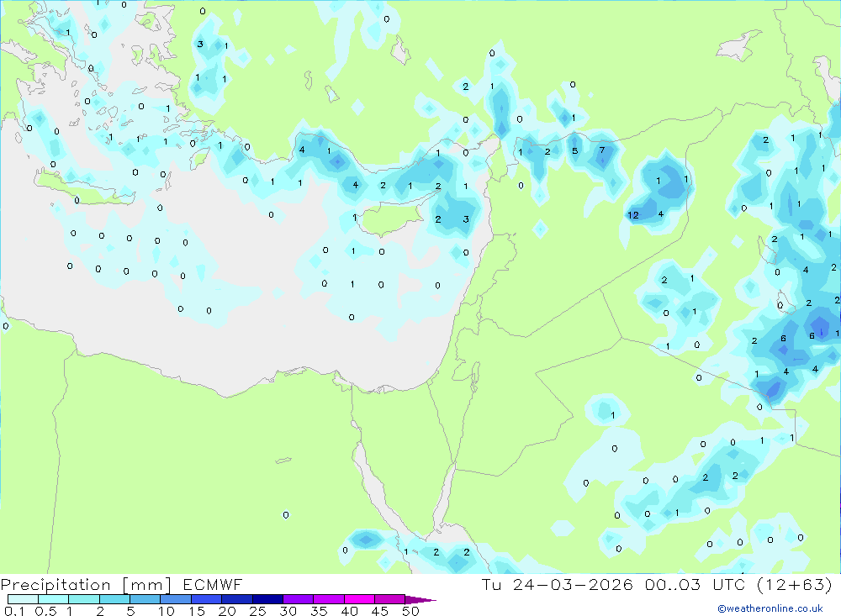841x616 pixels.
Task: Click the '30' legend scale label
Action: coord(288,611)
